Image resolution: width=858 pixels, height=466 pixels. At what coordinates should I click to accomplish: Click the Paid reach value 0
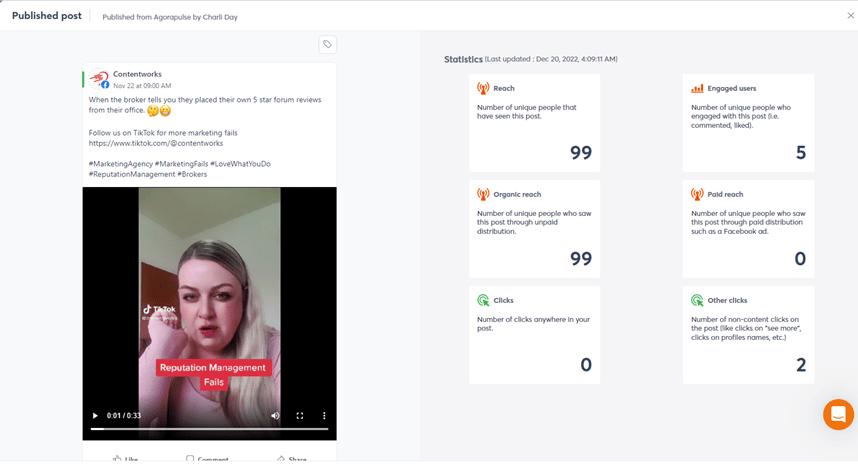800,259
